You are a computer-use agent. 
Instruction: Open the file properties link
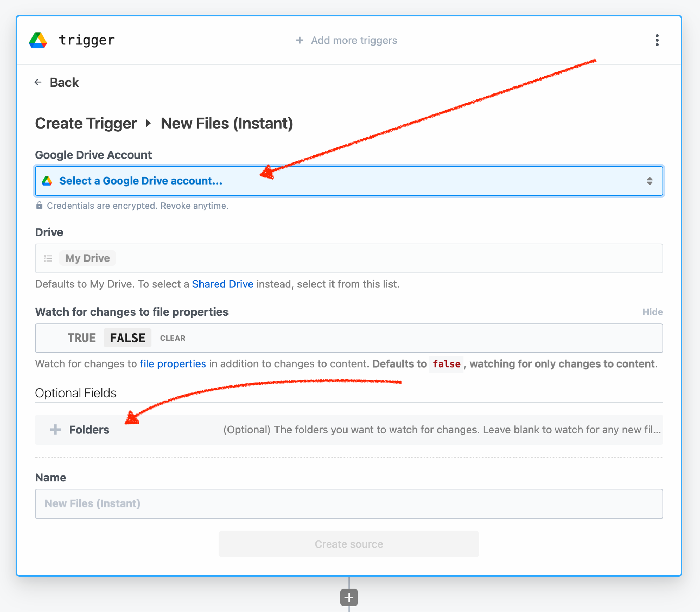tap(173, 364)
